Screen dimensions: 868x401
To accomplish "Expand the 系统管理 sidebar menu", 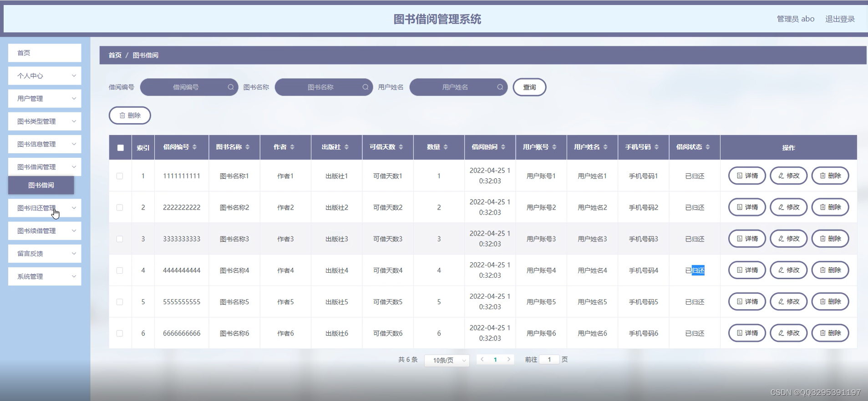I will [x=45, y=276].
